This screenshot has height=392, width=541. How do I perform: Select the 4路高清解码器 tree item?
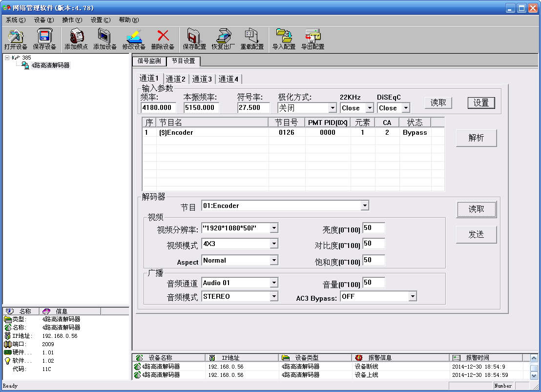pos(50,65)
